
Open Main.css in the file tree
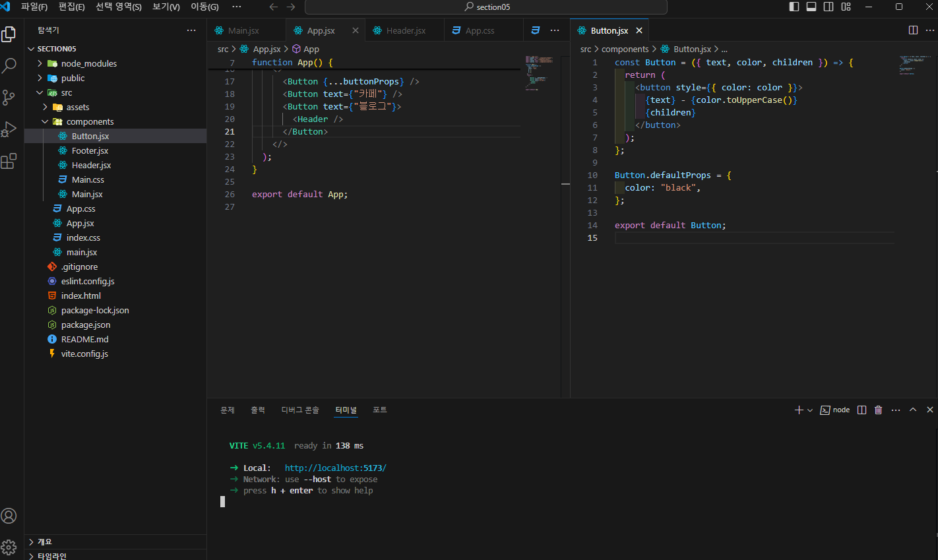pos(115,179)
